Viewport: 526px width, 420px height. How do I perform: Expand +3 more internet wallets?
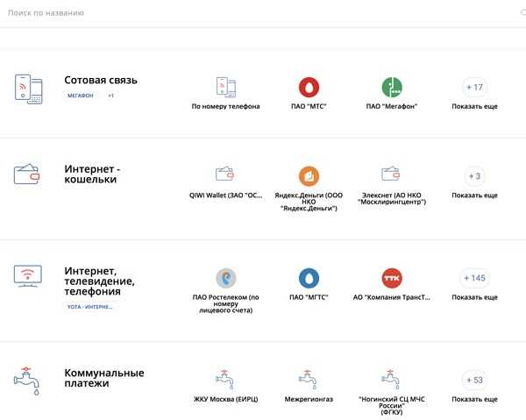(x=474, y=176)
